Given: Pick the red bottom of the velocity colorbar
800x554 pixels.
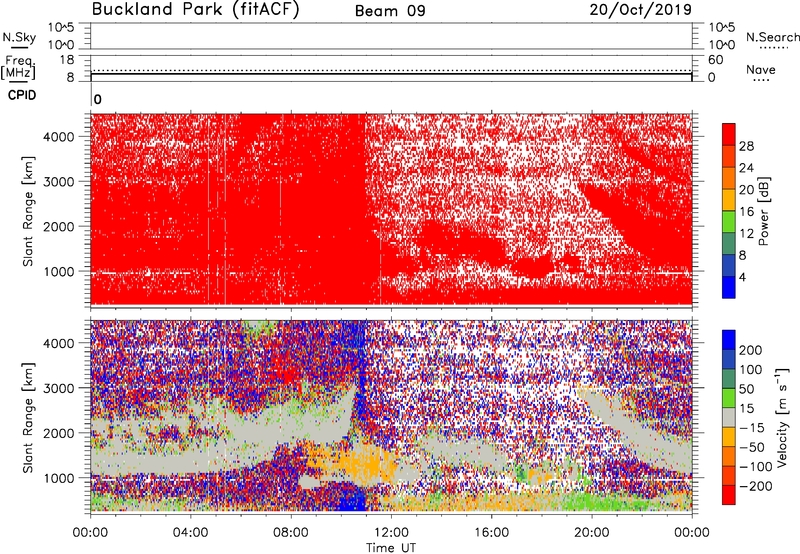Looking at the screenshot, I should (729, 495).
